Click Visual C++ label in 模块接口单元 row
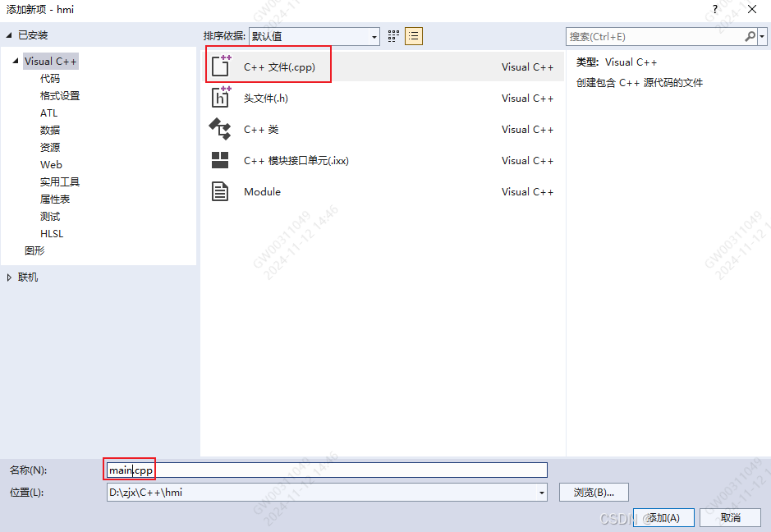 527,160
